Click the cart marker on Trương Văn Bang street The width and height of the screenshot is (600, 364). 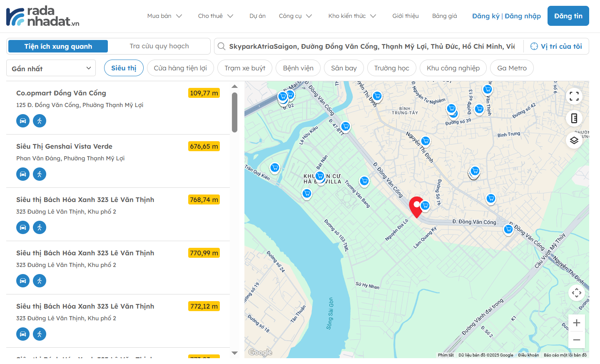(x=364, y=181)
